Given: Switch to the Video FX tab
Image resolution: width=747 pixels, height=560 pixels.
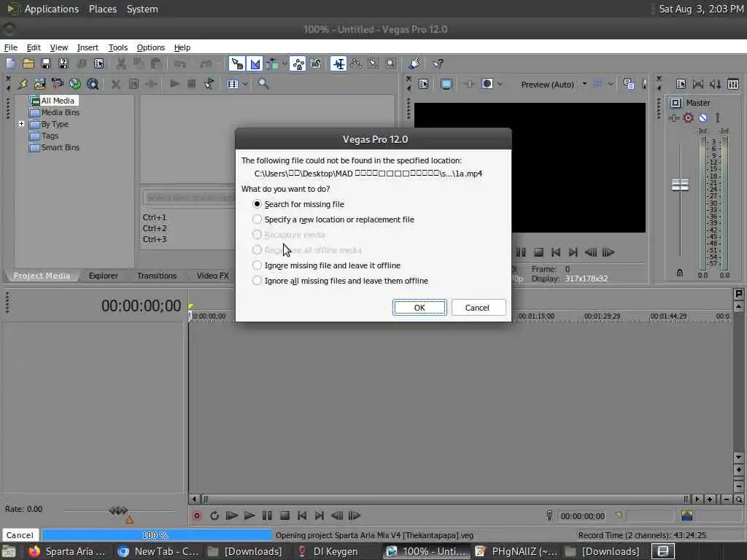Looking at the screenshot, I should (x=212, y=276).
